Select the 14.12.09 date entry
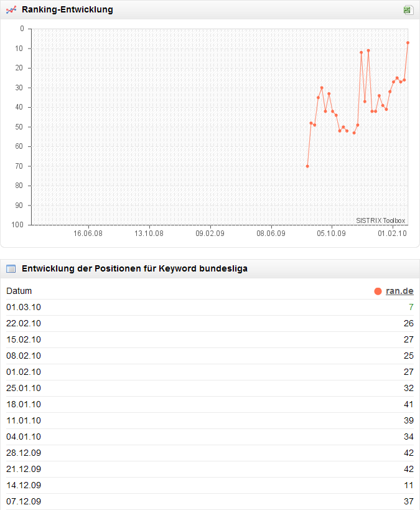This screenshot has height=510, width=420. point(24,485)
